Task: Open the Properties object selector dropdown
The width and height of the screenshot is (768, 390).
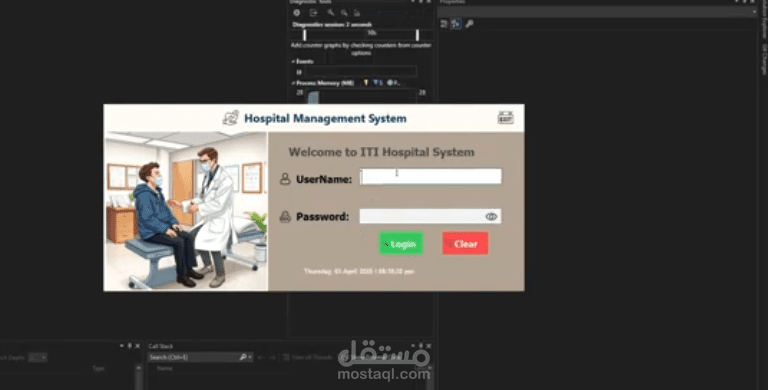Action: (x=754, y=12)
